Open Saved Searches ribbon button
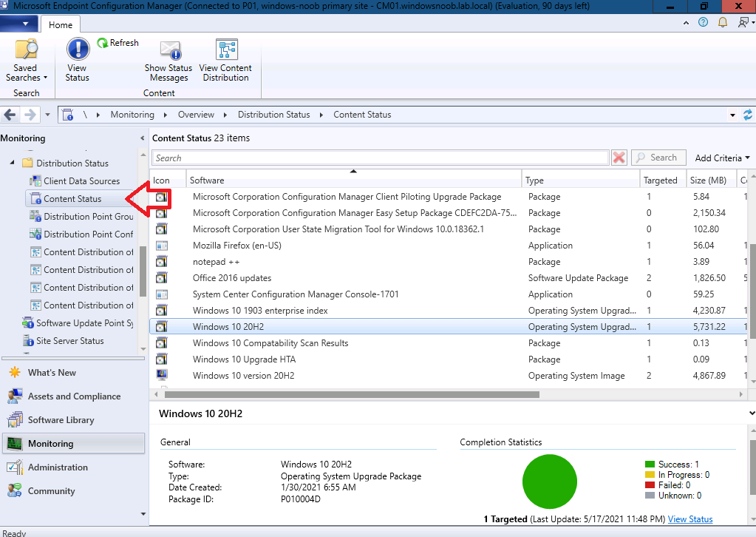The width and height of the screenshot is (756, 537). [26, 61]
